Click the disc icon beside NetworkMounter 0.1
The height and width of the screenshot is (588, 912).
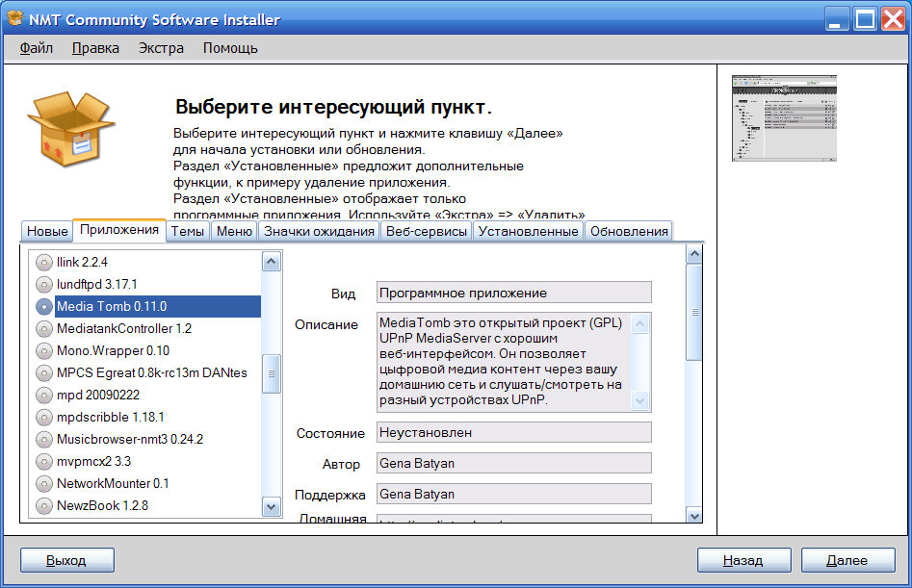(x=43, y=483)
